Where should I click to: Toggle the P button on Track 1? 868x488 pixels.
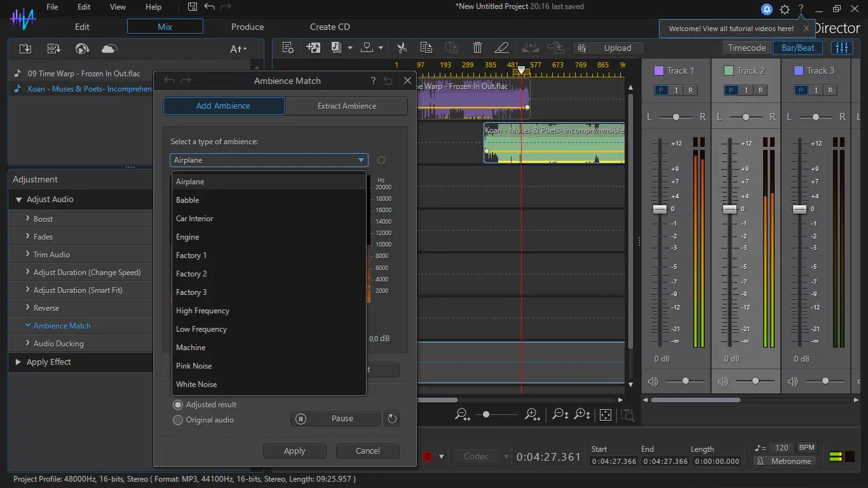click(661, 90)
